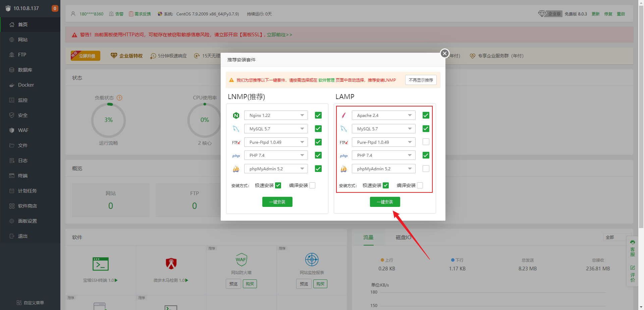
Task: Open the 数据库 sidebar menu item
Action: coord(30,70)
